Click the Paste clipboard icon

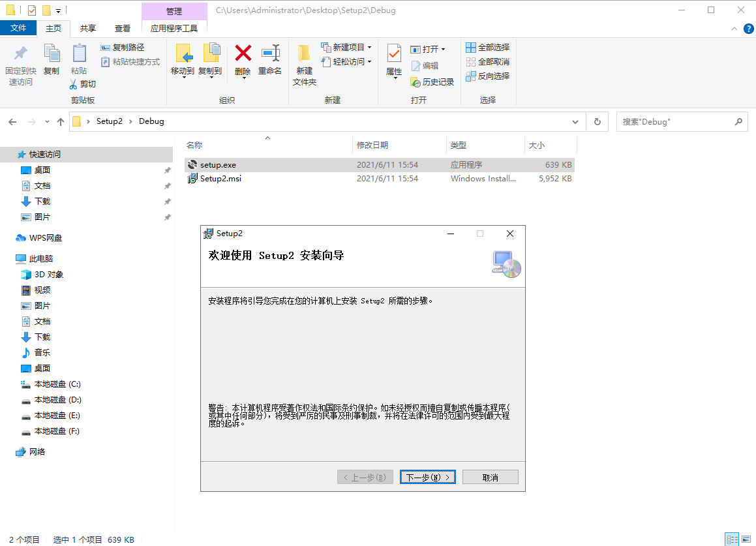tap(79, 53)
